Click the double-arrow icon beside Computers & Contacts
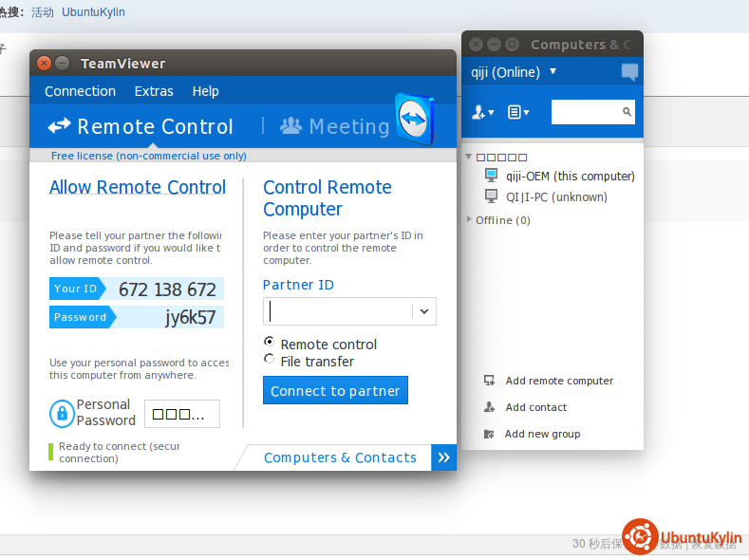The width and height of the screenshot is (749, 560). click(x=443, y=457)
